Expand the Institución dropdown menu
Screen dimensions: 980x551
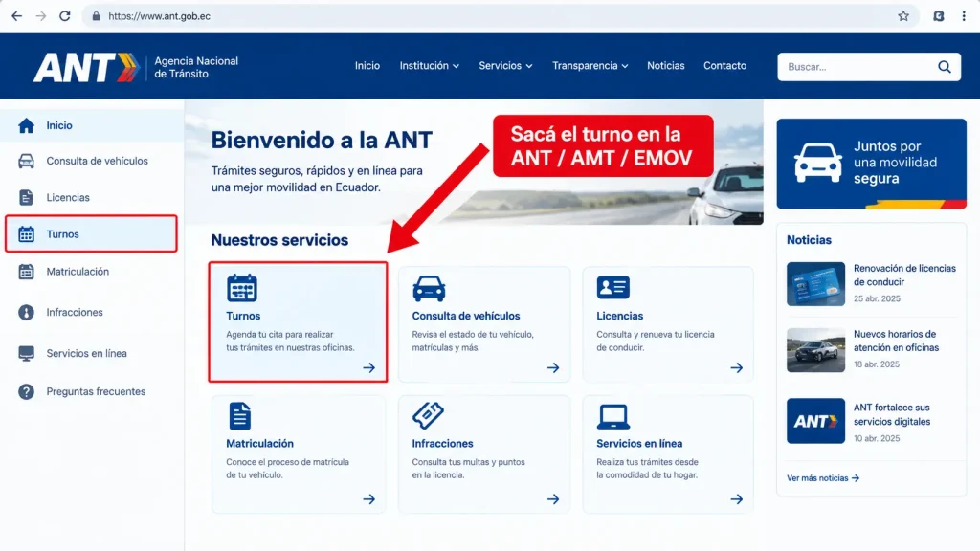(x=430, y=66)
